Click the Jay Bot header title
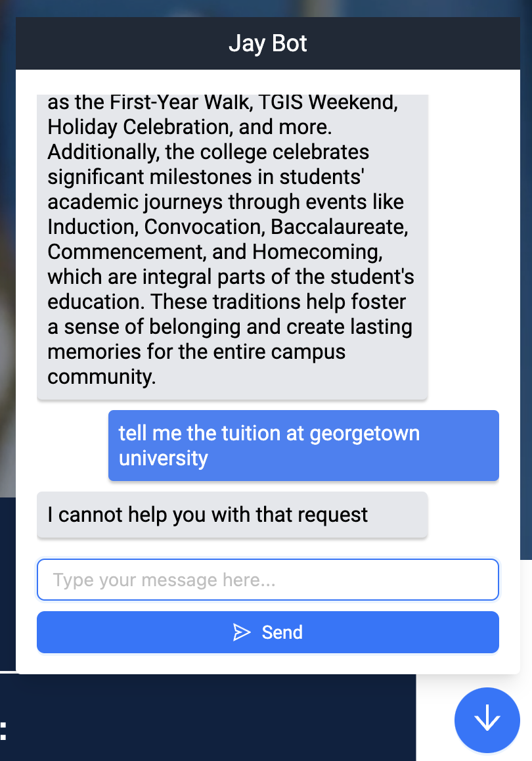The height and width of the screenshot is (761, 532). click(x=268, y=43)
